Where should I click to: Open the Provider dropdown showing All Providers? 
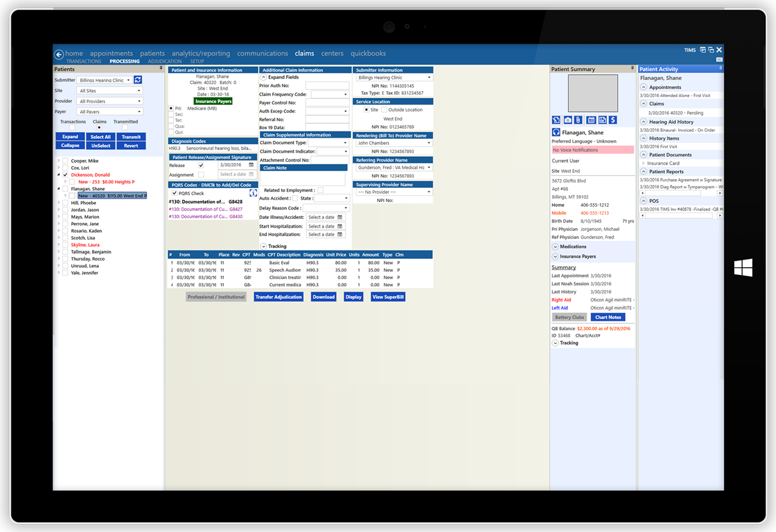pyautogui.click(x=109, y=101)
